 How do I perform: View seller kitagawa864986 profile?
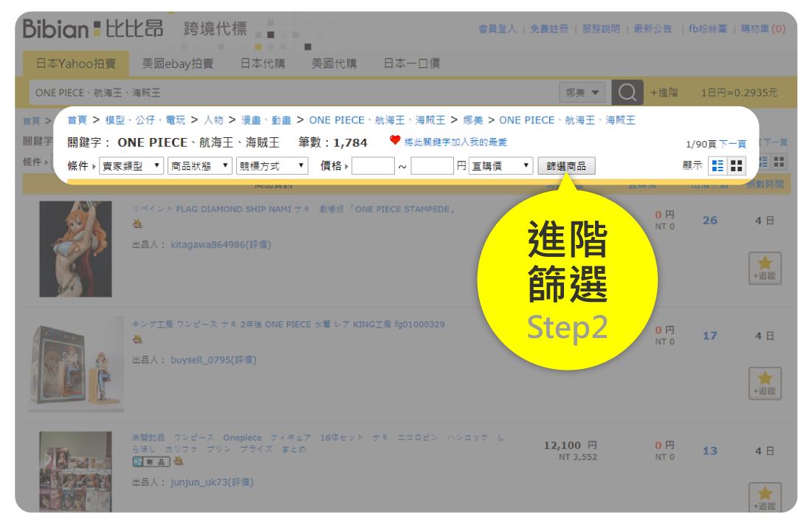click(x=221, y=244)
